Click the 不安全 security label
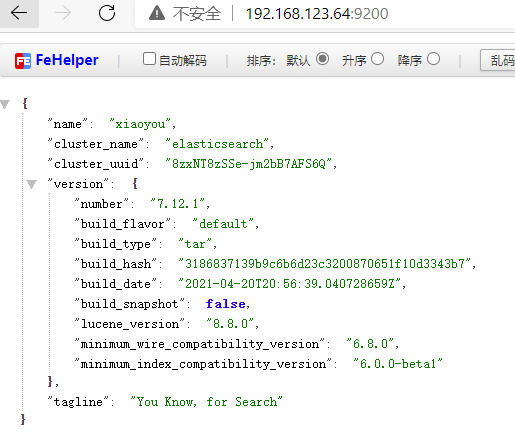515x448 pixels. tap(197, 14)
